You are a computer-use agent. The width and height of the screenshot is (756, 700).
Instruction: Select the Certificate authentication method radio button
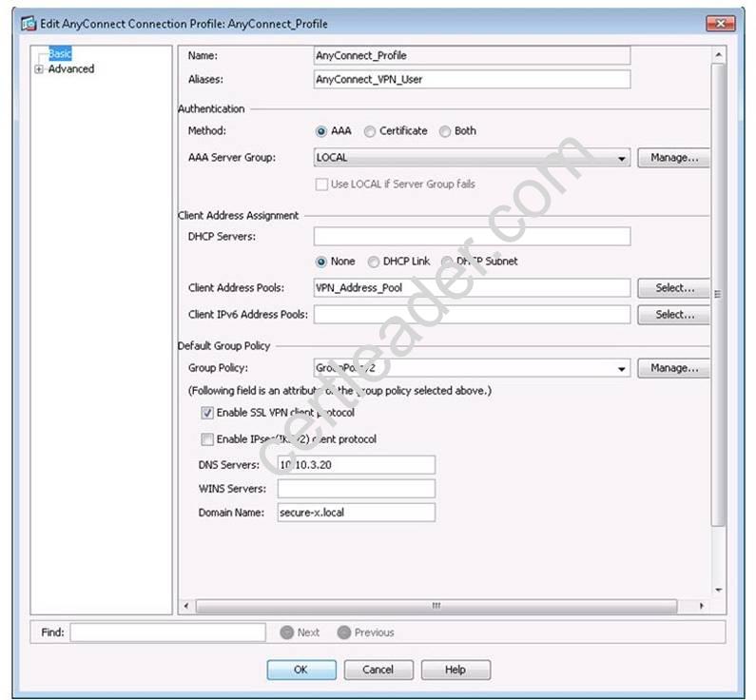[x=369, y=131]
